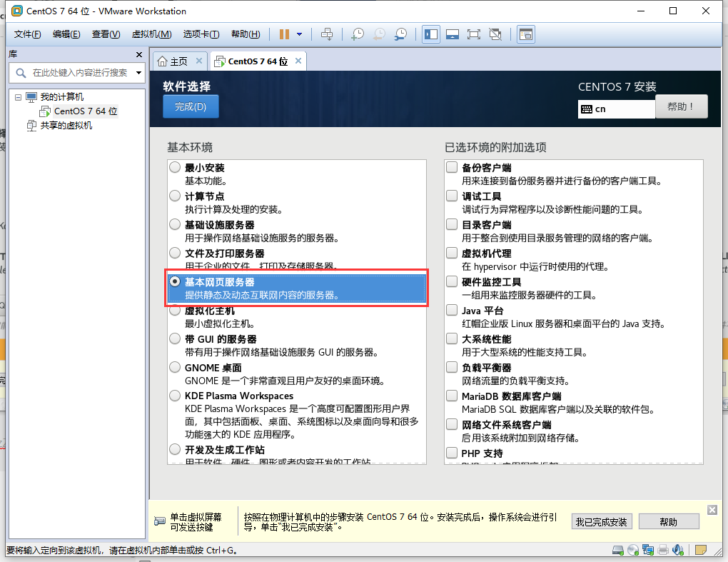Viewport: 728px width, 562px height.
Task: Switch to the 主页 tab
Action: tap(178, 61)
